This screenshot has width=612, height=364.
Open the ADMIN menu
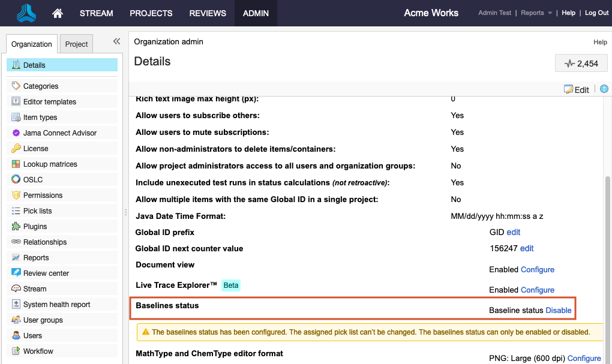256,13
